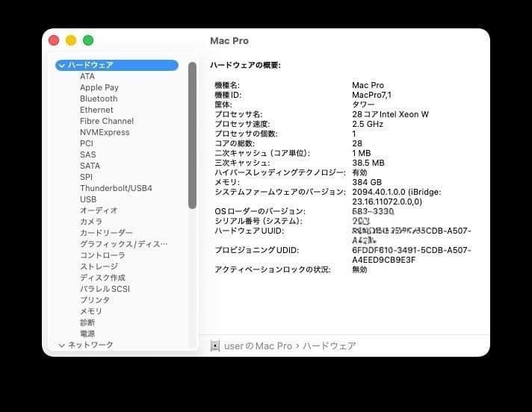
Task: Select Fibre Channel entry
Action: click(107, 121)
